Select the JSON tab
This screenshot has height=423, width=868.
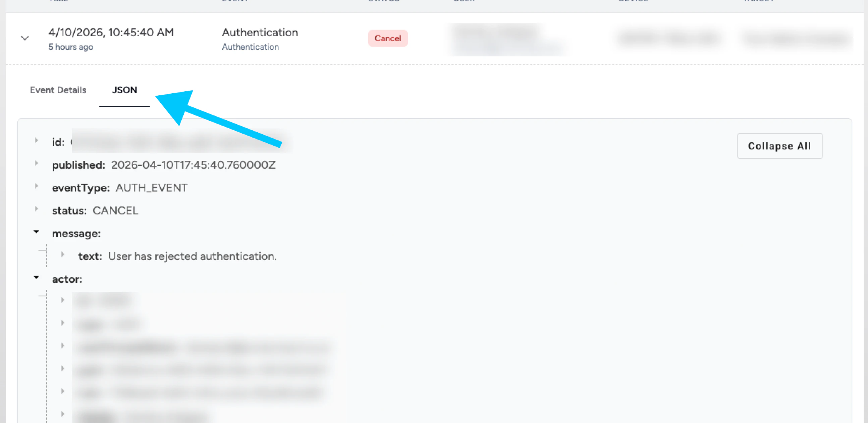coord(124,90)
